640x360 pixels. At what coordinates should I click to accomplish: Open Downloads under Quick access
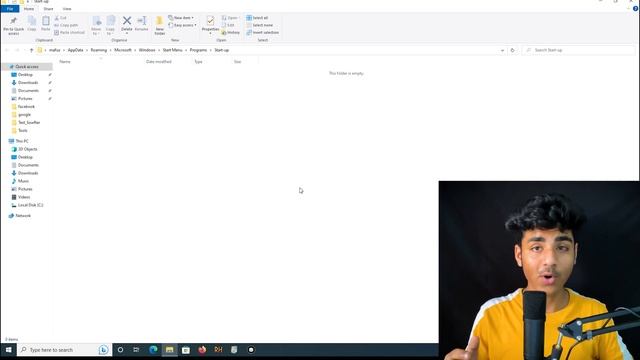point(28,83)
